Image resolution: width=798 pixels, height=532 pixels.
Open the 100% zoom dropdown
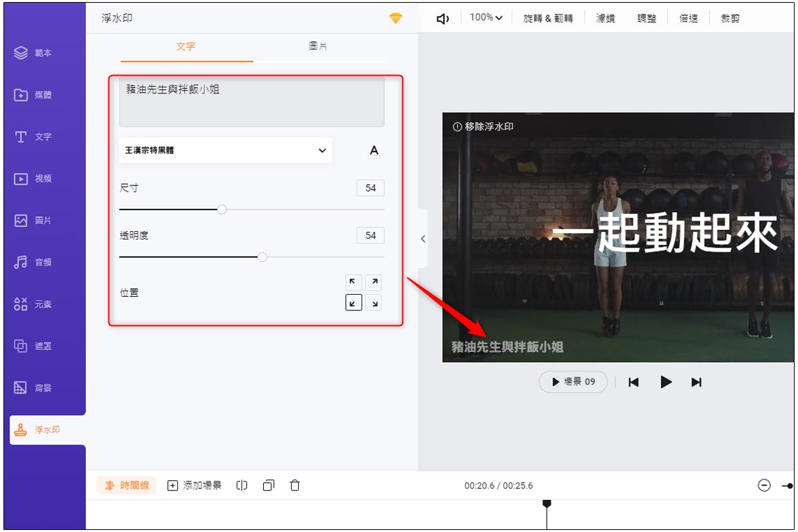click(x=486, y=18)
